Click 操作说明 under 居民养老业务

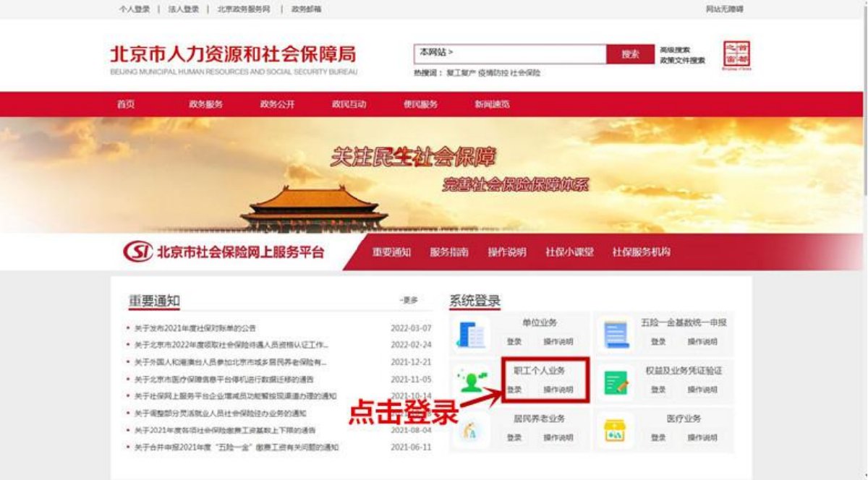click(x=558, y=438)
